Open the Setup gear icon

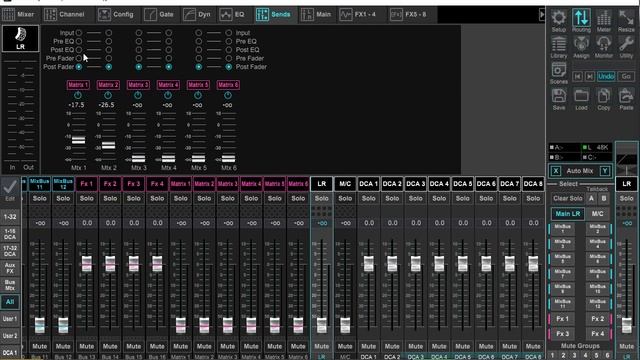(559, 18)
